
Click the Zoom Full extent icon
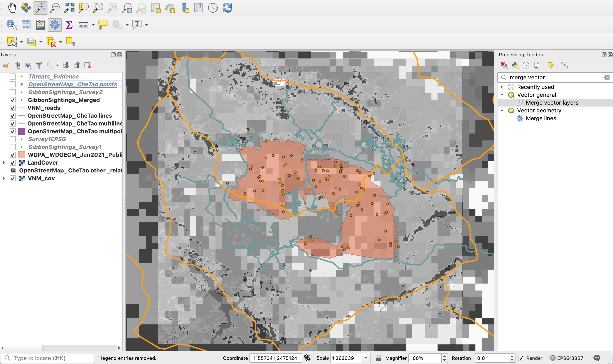point(69,8)
